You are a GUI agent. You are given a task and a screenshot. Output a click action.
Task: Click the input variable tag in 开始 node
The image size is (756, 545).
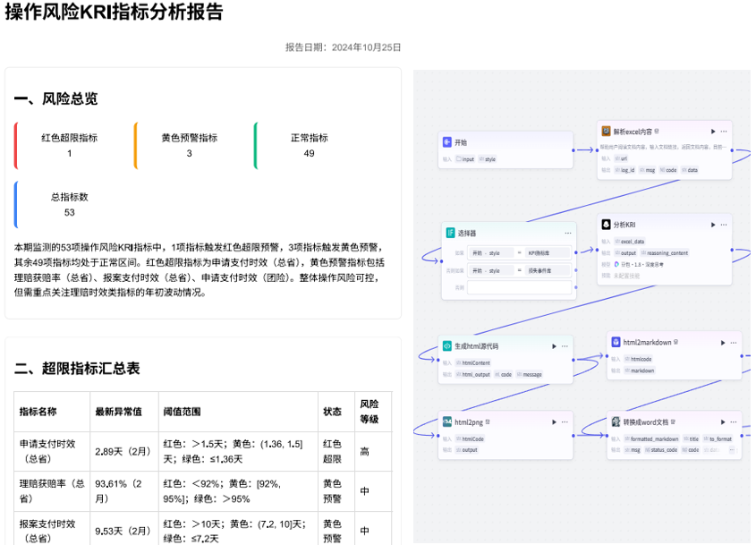pyautogui.click(x=466, y=159)
